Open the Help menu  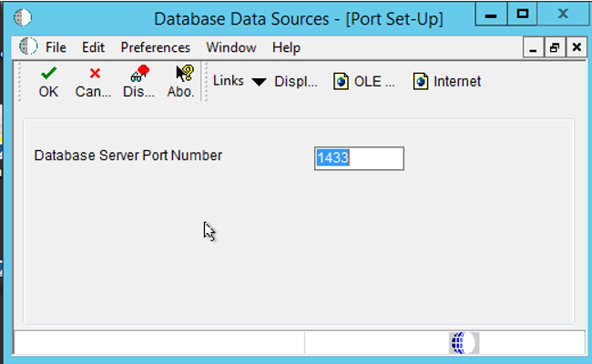tap(286, 47)
